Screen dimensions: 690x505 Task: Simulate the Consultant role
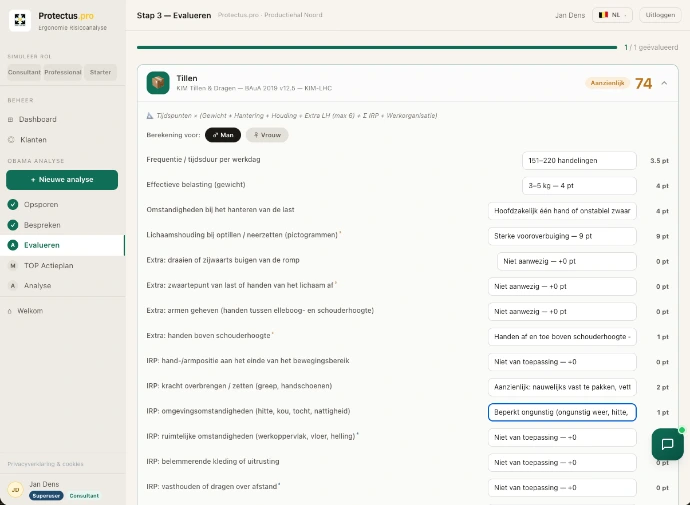(x=24, y=72)
